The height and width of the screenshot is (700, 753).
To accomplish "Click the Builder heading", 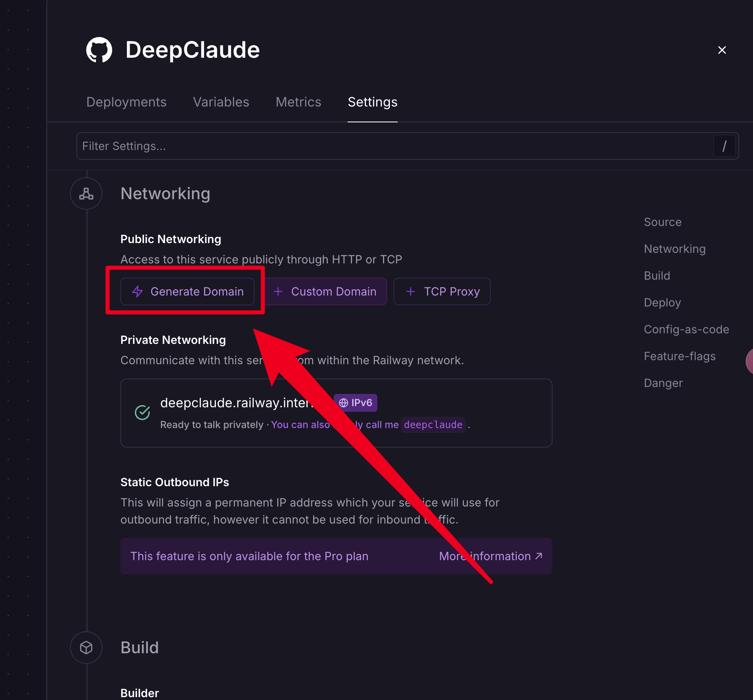I will 139,693.
